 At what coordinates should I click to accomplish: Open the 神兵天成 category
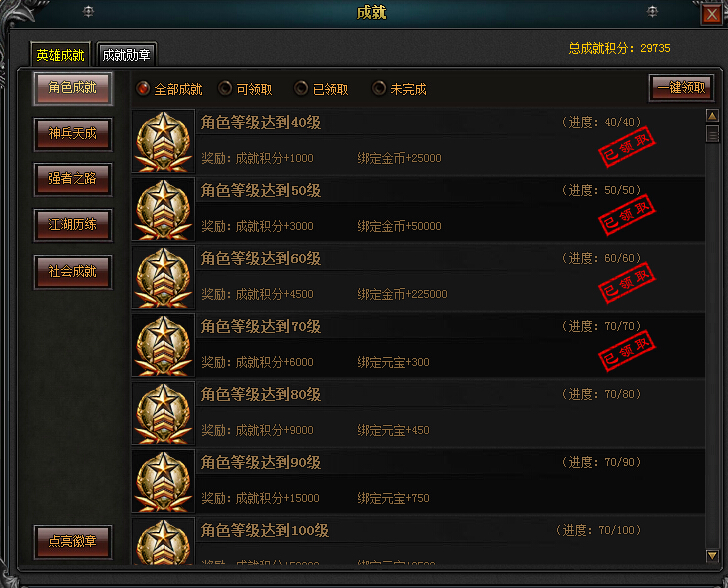click(73, 134)
